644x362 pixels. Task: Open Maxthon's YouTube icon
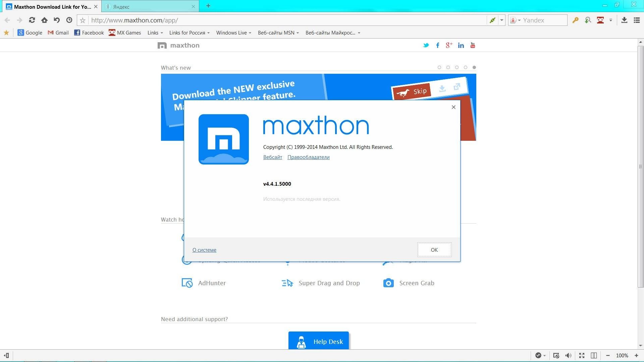point(473,45)
